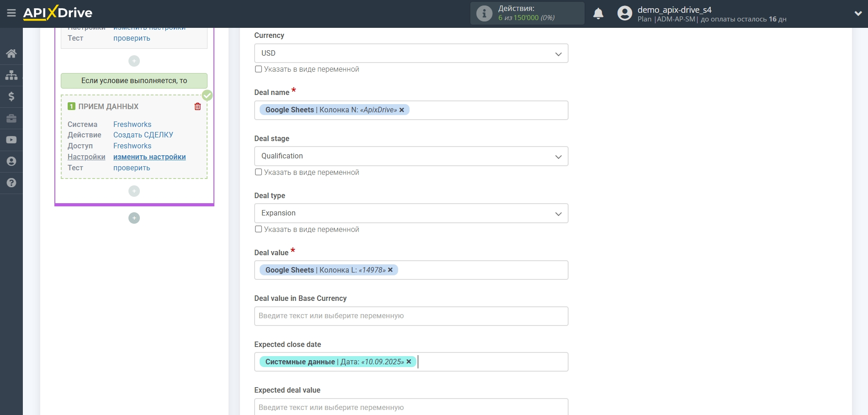868x415 pixels.
Task: Enable variable mode checkbox under Currency
Action: click(258, 69)
